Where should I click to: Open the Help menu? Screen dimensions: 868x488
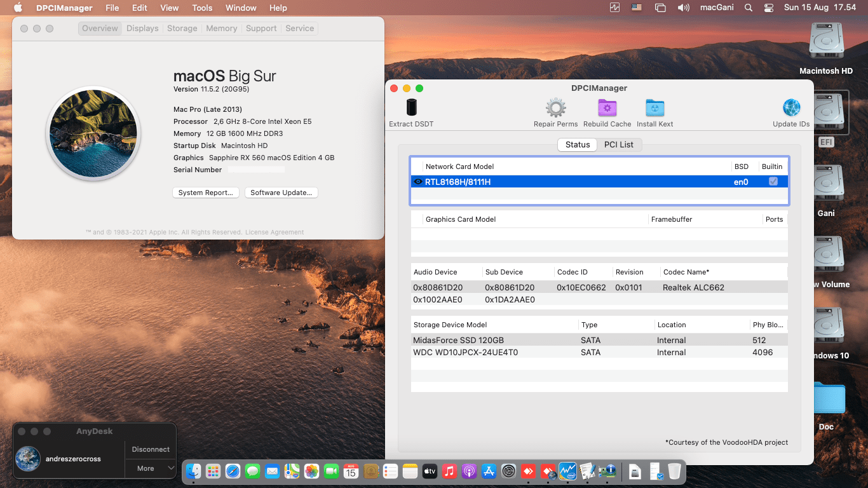click(x=278, y=8)
